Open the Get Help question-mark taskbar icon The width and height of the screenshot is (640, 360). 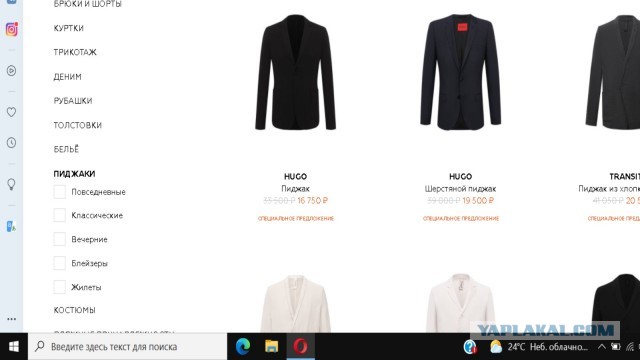[x=470, y=347]
